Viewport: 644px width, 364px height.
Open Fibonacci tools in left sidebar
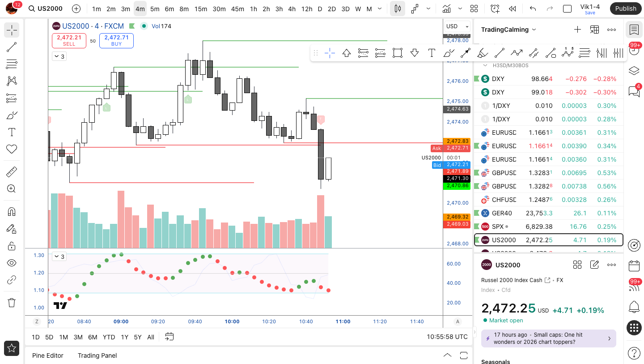click(12, 64)
